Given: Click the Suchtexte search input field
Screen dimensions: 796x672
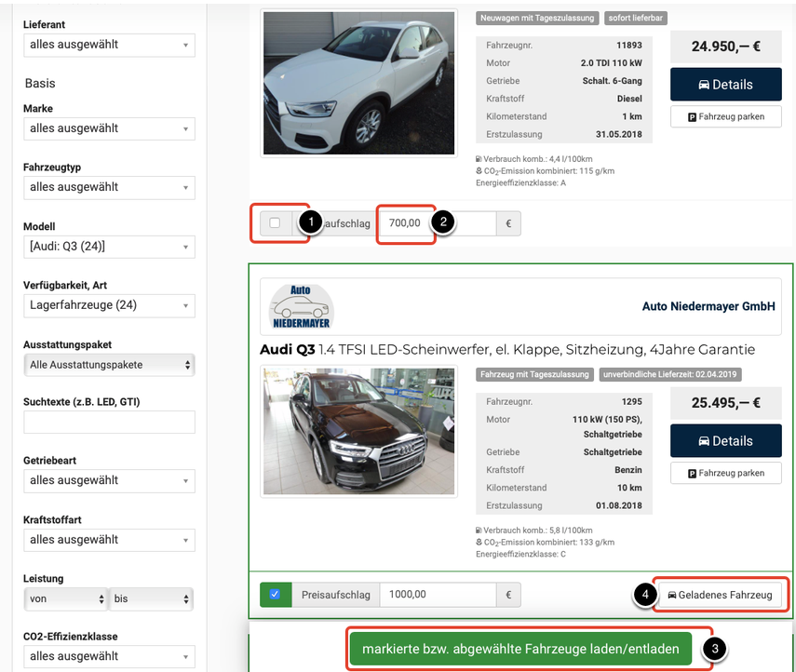Looking at the screenshot, I should 109,423.
